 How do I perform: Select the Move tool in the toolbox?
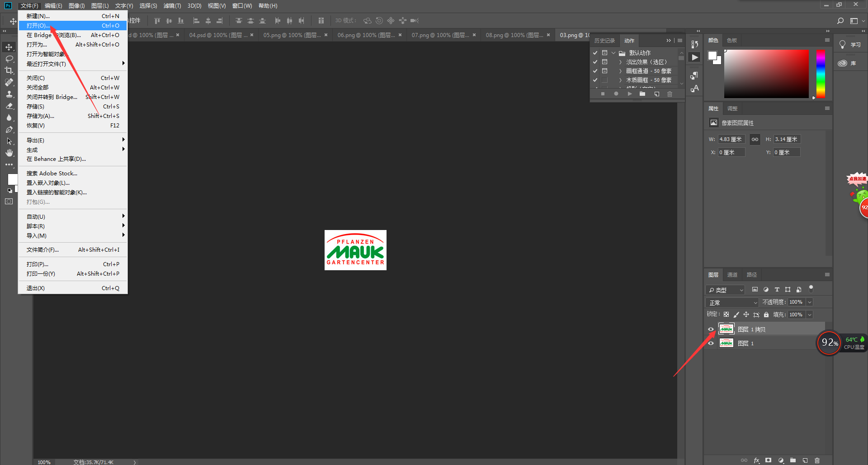(9, 47)
